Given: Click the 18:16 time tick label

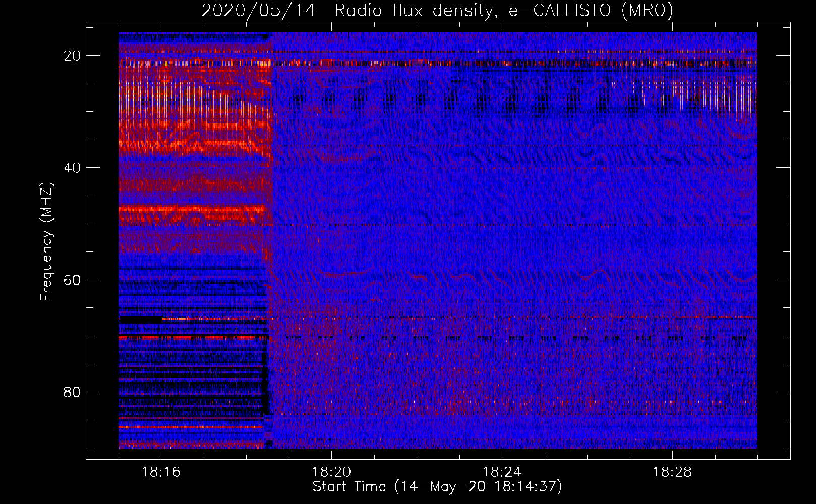Looking at the screenshot, I should (x=161, y=472).
